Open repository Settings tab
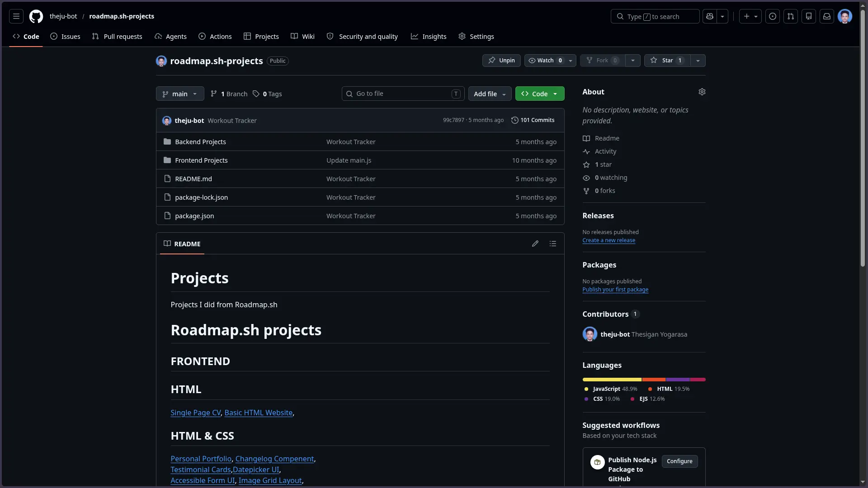Screen dimensions: 868x488 [476, 37]
